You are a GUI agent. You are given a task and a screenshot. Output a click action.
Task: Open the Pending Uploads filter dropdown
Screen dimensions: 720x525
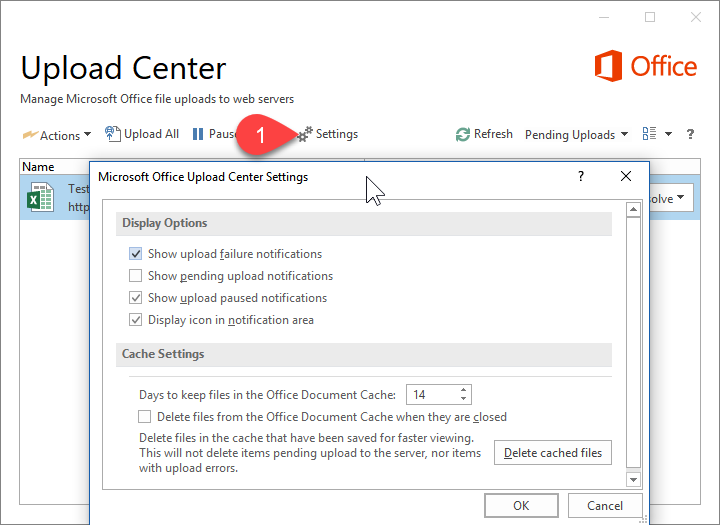pyautogui.click(x=576, y=135)
